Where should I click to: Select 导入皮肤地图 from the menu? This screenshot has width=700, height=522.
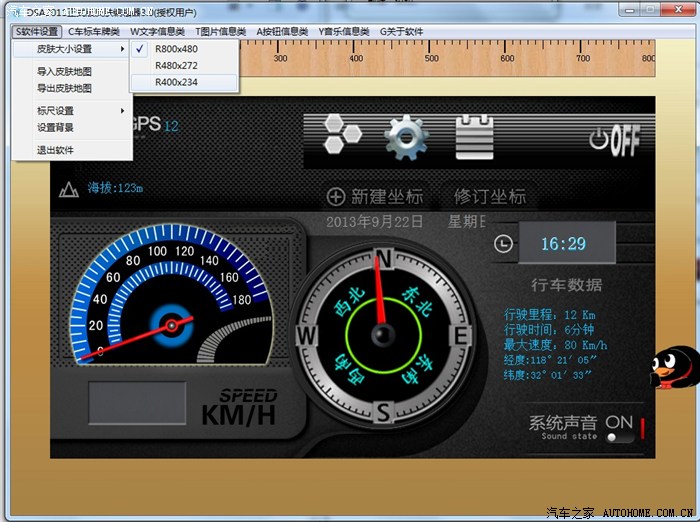64,72
